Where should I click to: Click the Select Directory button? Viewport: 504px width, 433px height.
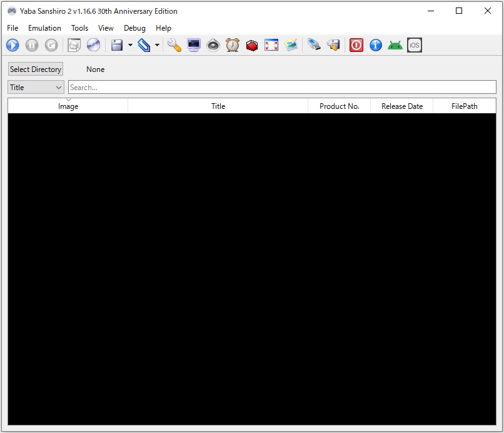(x=36, y=69)
